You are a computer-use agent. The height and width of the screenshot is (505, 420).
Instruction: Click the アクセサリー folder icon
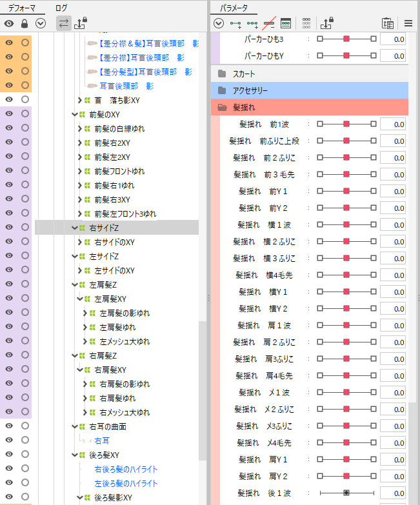click(x=221, y=90)
